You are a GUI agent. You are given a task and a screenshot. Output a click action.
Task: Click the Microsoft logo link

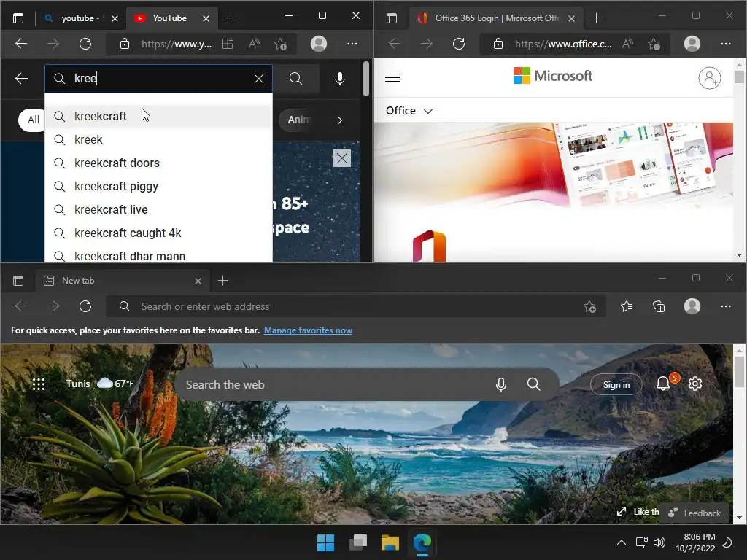point(553,76)
